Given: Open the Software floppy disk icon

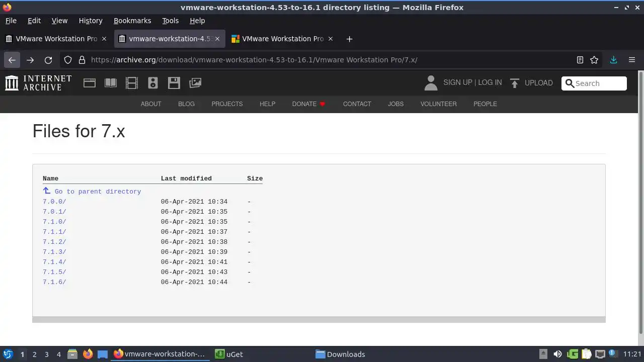Looking at the screenshot, I should coord(174,83).
